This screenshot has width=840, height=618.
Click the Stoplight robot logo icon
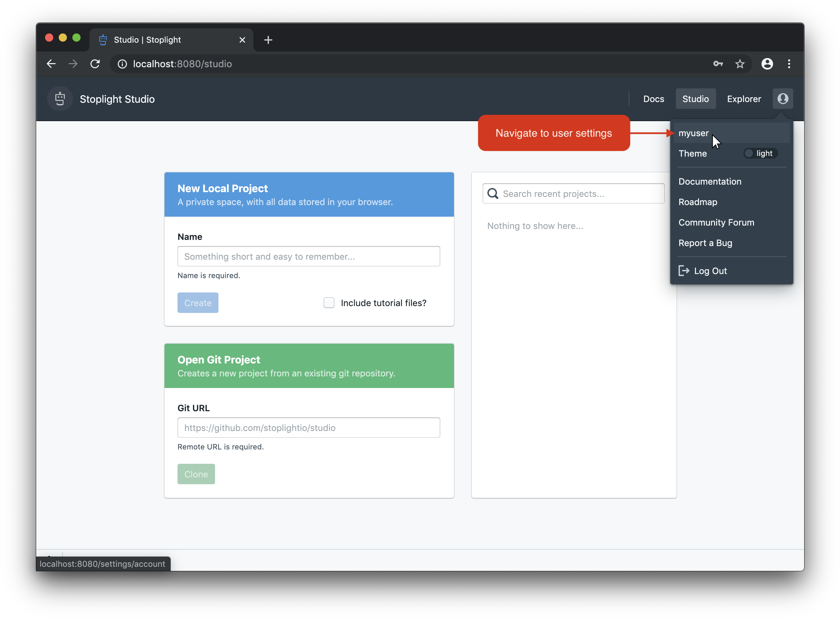coord(60,99)
